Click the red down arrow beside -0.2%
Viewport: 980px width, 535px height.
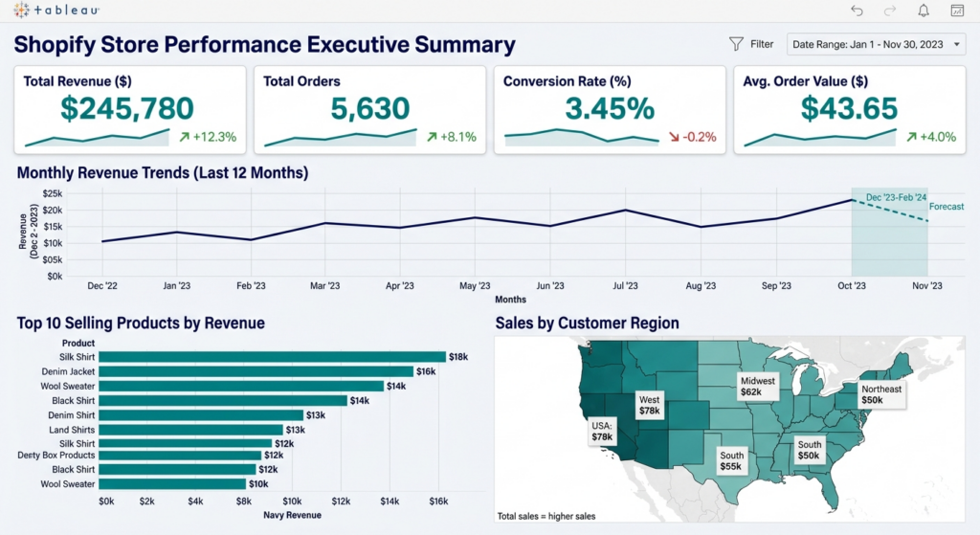click(674, 137)
